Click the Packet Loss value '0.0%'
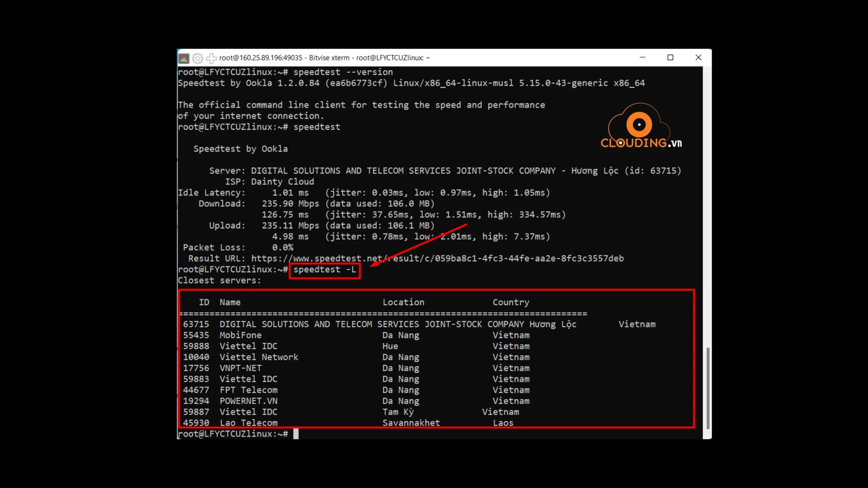Image resolution: width=868 pixels, height=488 pixels. tap(283, 248)
